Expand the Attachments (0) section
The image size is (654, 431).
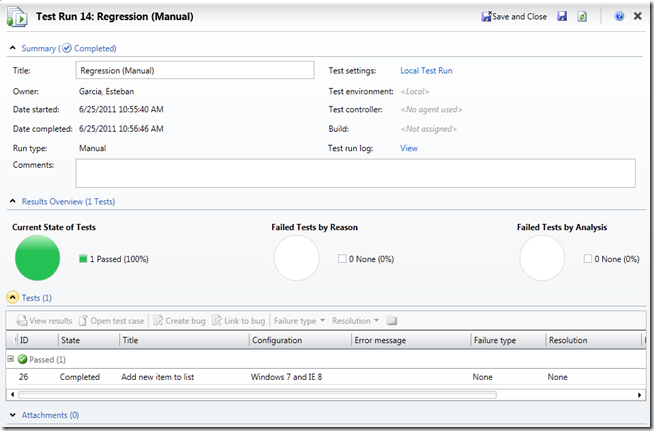pyautogui.click(x=13, y=414)
